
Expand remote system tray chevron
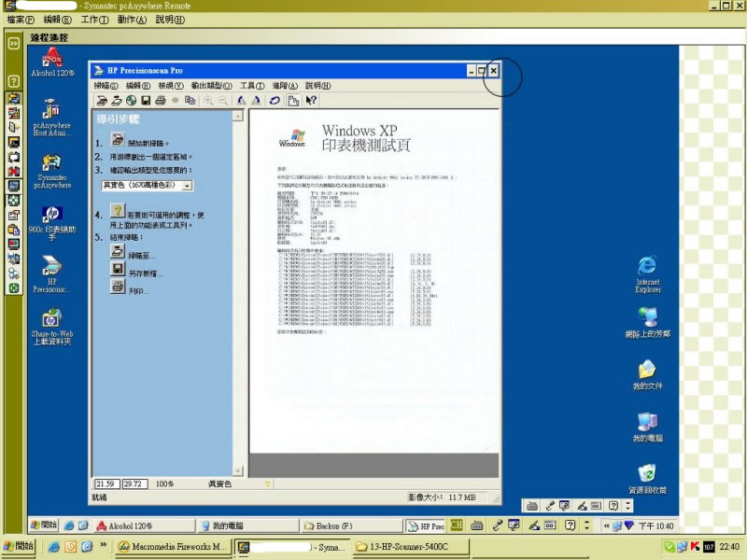606,525
